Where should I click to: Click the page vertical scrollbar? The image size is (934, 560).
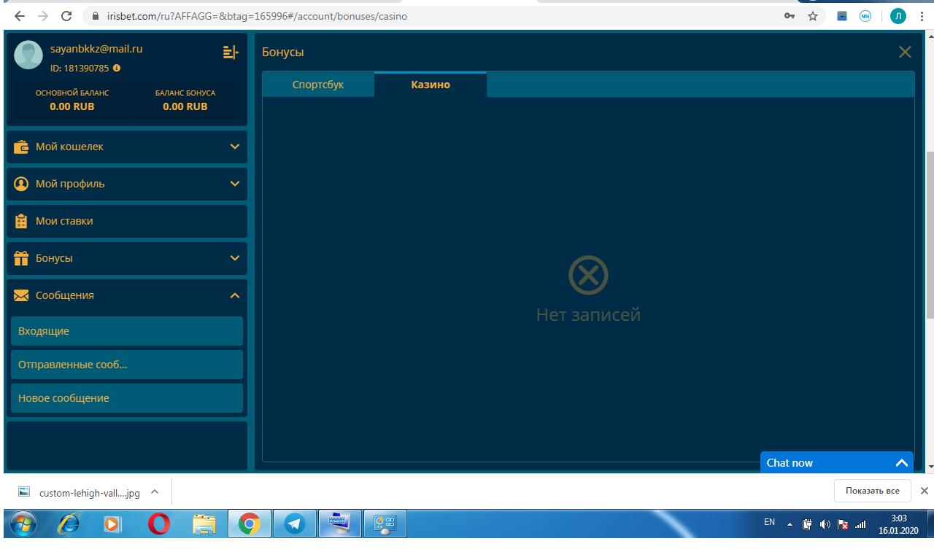(x=930, y=235)
